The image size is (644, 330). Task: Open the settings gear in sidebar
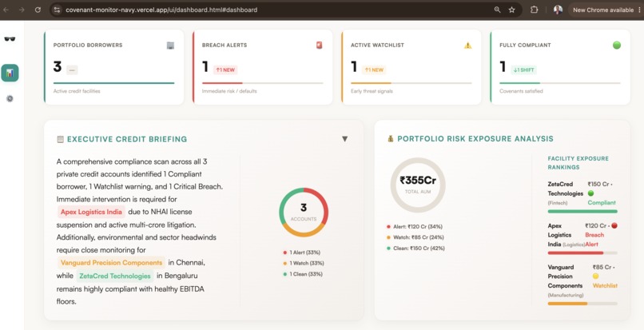[x=10, y=98]
